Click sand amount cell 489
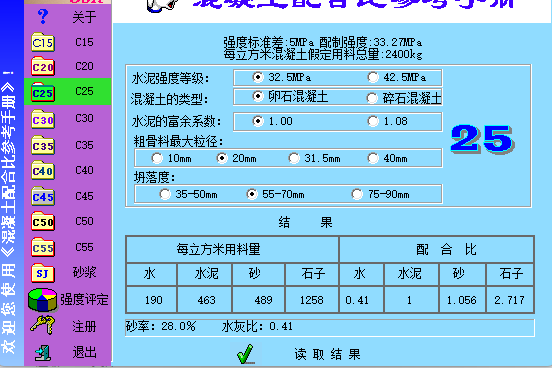552x368 pixels. click(x=258, y=300)
